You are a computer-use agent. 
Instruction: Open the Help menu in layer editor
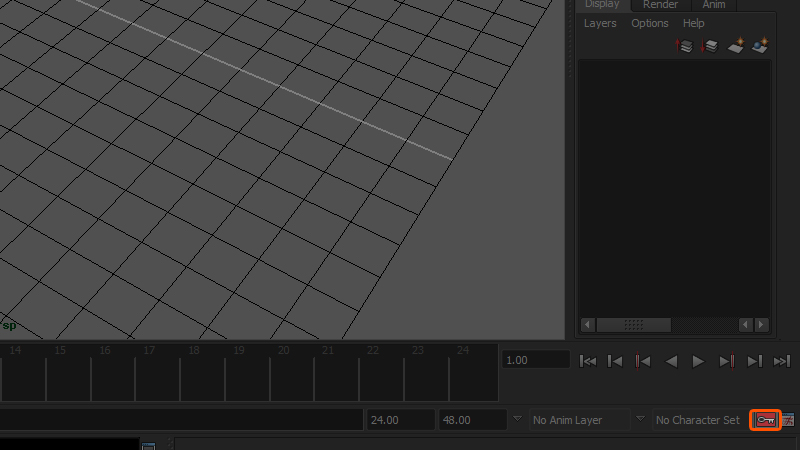[x=693, y=23]
